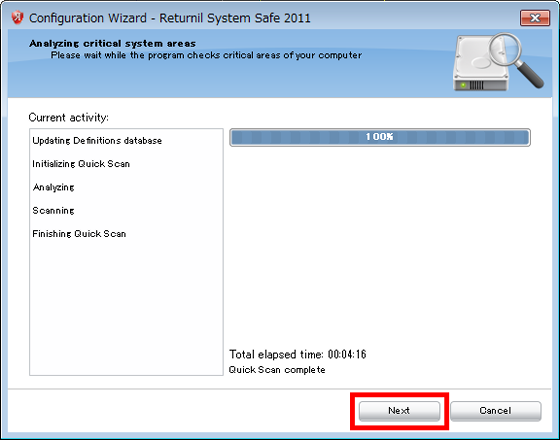
Task: Click the Next button
Action: click(x=399, y=411)
